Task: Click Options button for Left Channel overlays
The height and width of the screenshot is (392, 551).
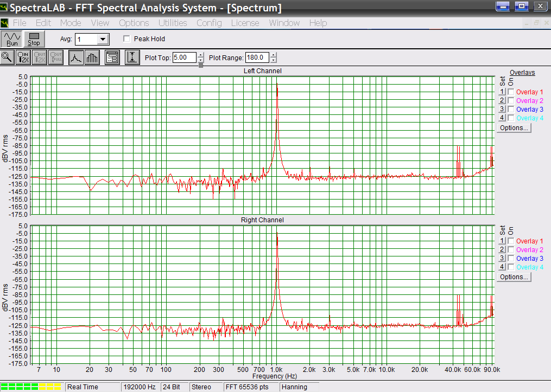Action: 514,128
